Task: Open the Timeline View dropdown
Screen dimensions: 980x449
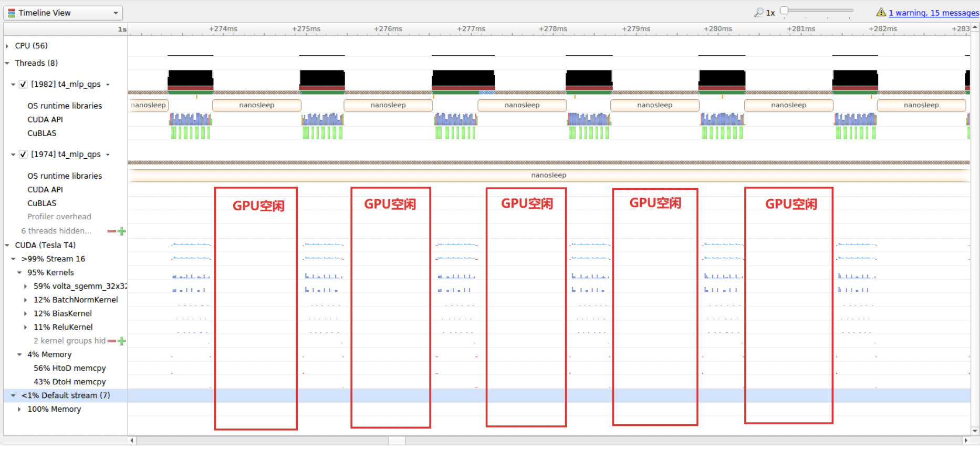Action: 116,13
